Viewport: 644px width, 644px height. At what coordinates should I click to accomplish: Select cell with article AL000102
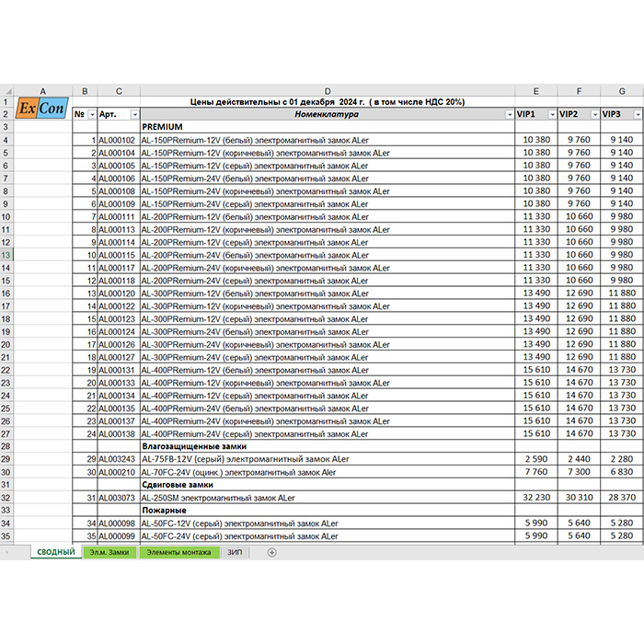[x=118, y=140]
